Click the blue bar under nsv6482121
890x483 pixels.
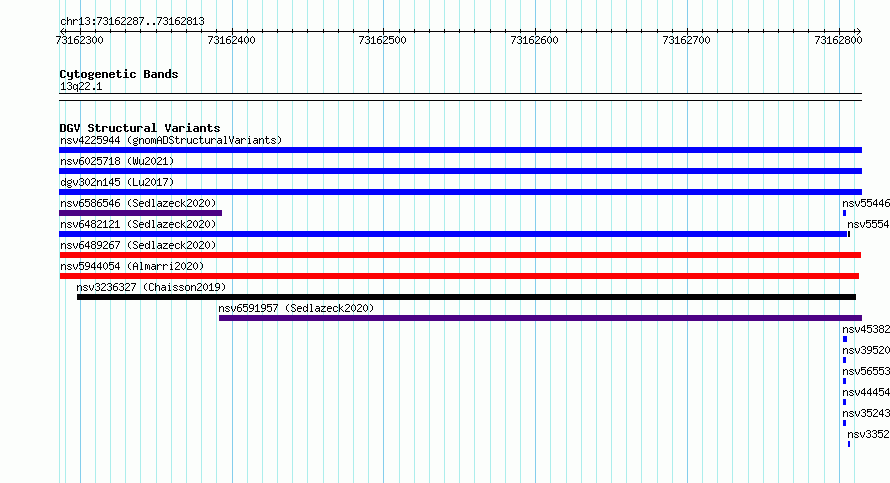[x=453, y=234]
